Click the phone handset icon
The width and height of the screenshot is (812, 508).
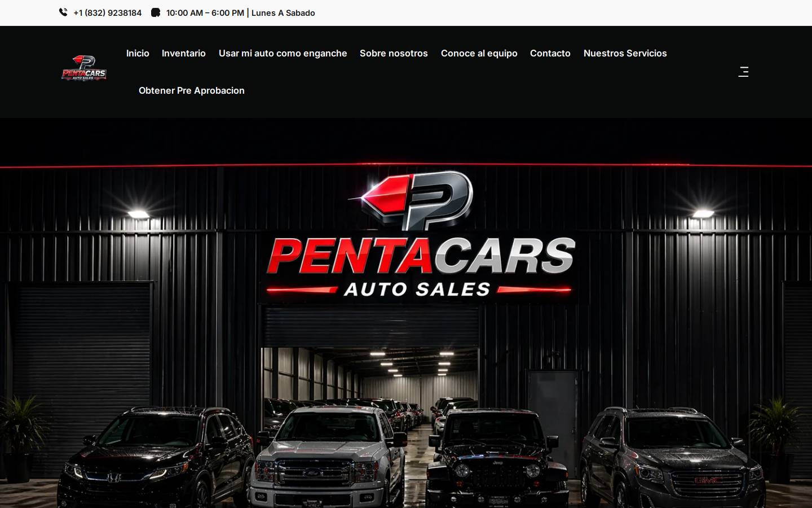[x=63, y=12]
